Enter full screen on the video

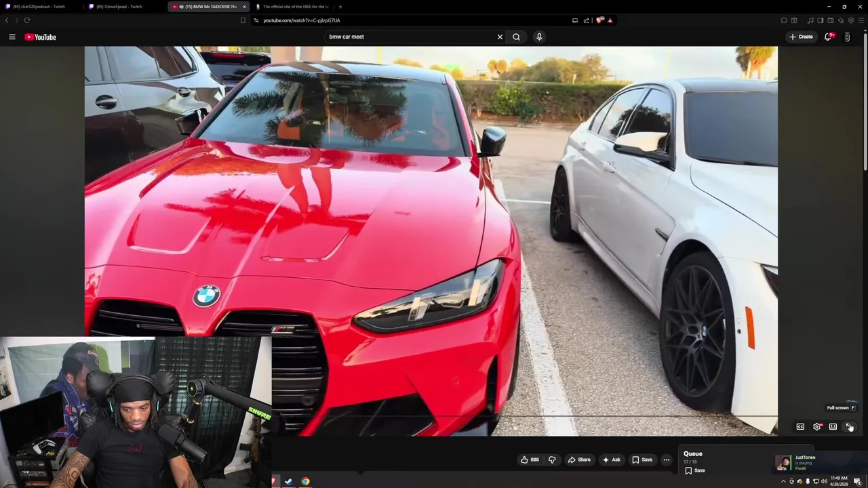point(849,427)
